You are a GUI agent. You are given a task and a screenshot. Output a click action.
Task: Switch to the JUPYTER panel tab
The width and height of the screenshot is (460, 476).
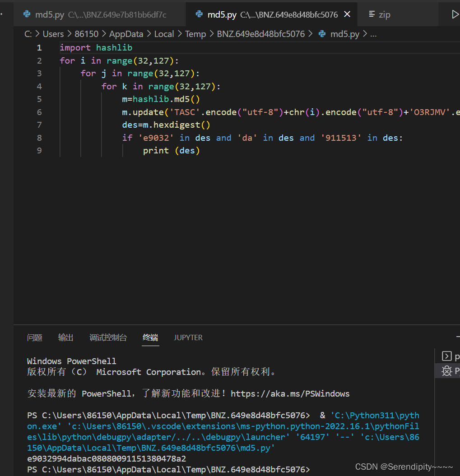[188, 337]
